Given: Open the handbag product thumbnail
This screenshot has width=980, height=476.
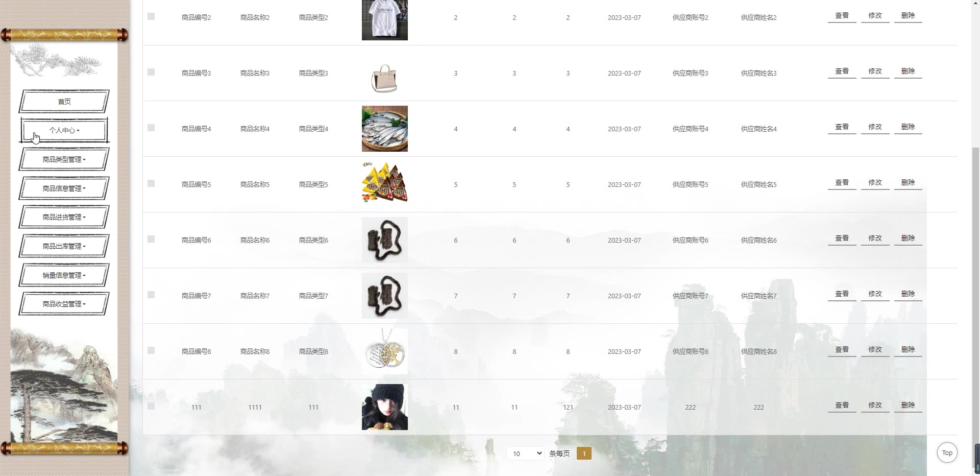Looking at the screenshot, I should click(x=384, y=78).
